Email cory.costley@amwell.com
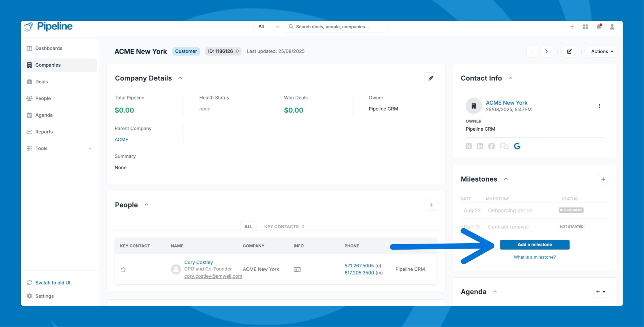The image size is (644, 327). [x=213, y=276]
